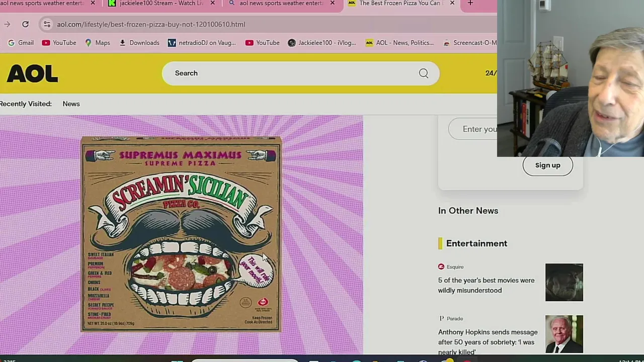Close the Best Frozen Pizza tab
The height and width of the screenshot is (362, 644).
(x=452, y=3)
